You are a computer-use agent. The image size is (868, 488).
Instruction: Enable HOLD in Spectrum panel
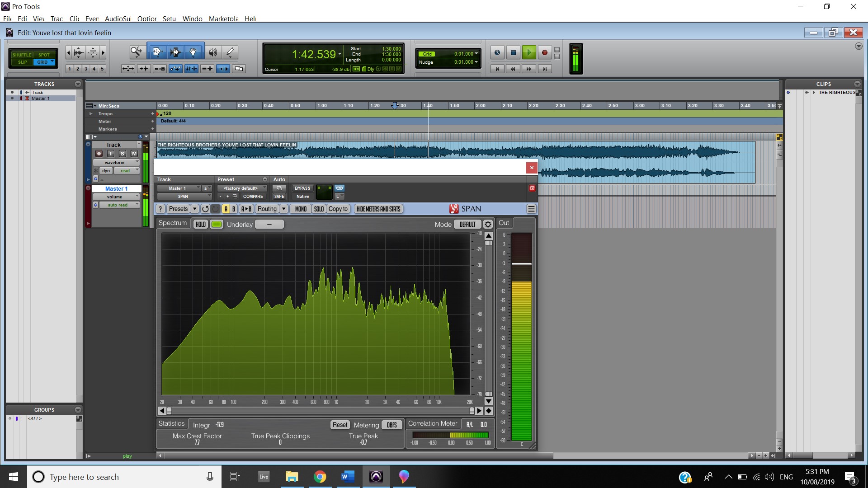pos(200,225)
